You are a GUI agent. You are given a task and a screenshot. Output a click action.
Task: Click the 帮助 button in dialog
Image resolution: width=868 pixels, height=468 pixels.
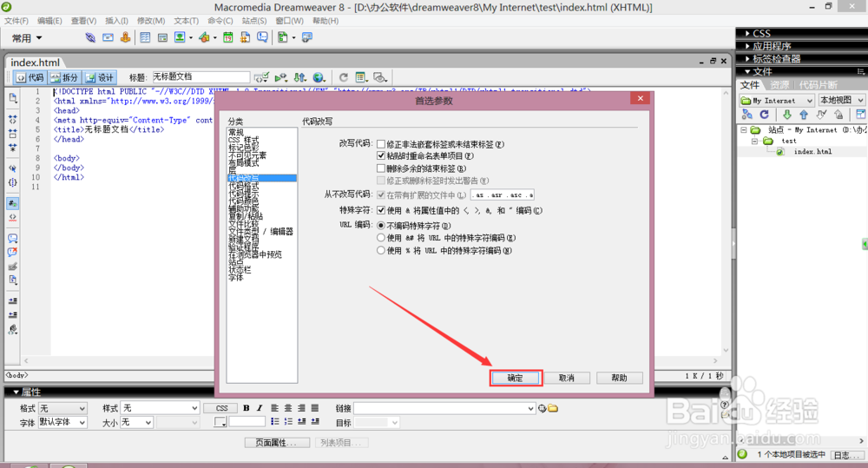click(x=619, y=378)
